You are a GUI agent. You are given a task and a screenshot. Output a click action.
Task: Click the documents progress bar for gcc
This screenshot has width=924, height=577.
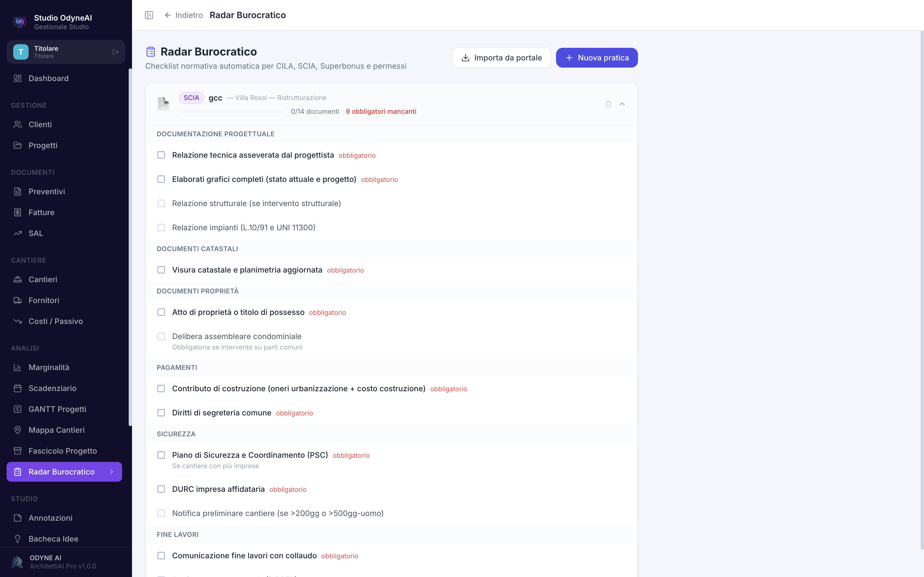click(x=231, y=112)
